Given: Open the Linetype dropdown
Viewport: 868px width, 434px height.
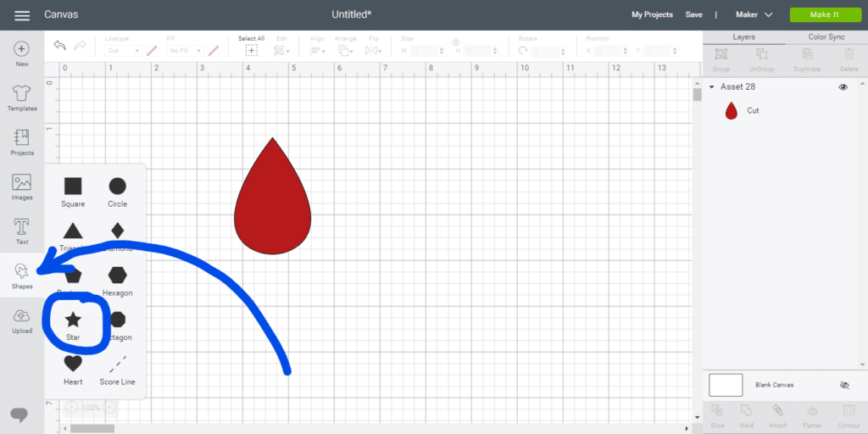Looking at the screenshot, I should pyautogui.click(x=123, y=51).
